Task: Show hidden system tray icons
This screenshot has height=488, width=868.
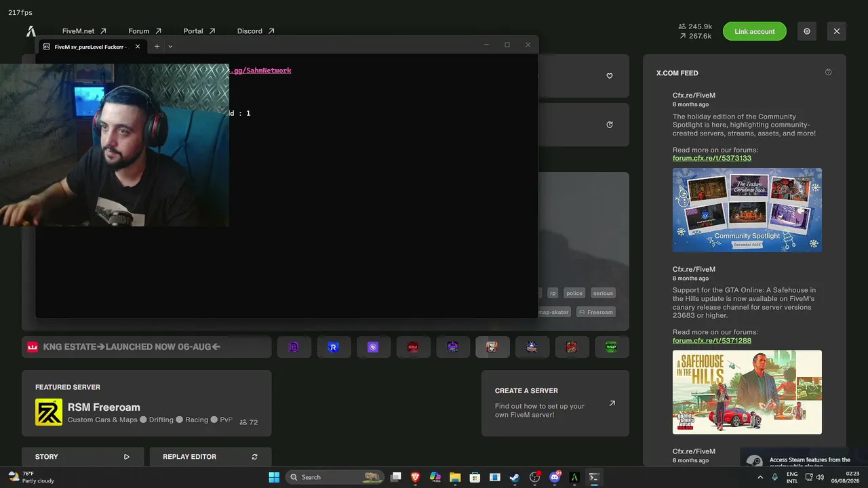Action: click(x=759, y=477)
